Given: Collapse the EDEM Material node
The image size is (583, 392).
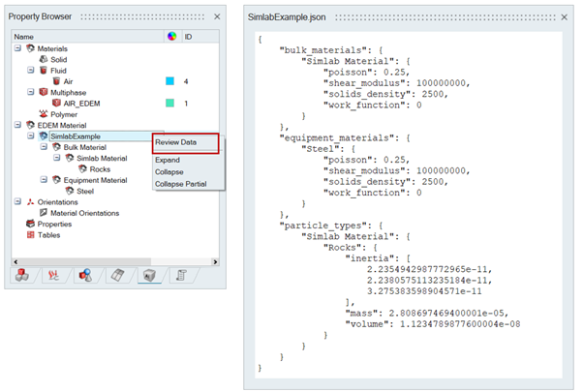Looking at the screenshot, I should click(17, 125).
